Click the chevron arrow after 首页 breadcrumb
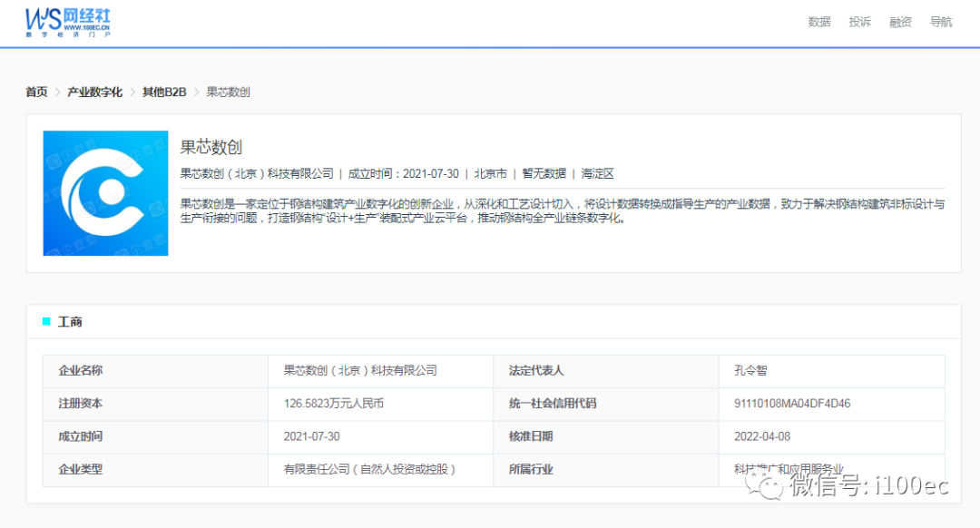Image resolution: width=980 pixels, height=528 pixels. point(57,93)
